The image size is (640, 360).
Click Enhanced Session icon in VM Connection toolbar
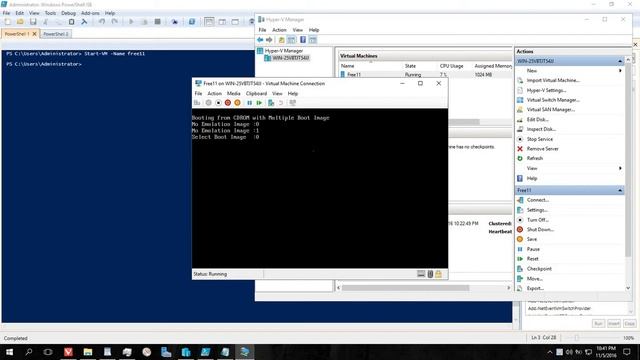293,103
